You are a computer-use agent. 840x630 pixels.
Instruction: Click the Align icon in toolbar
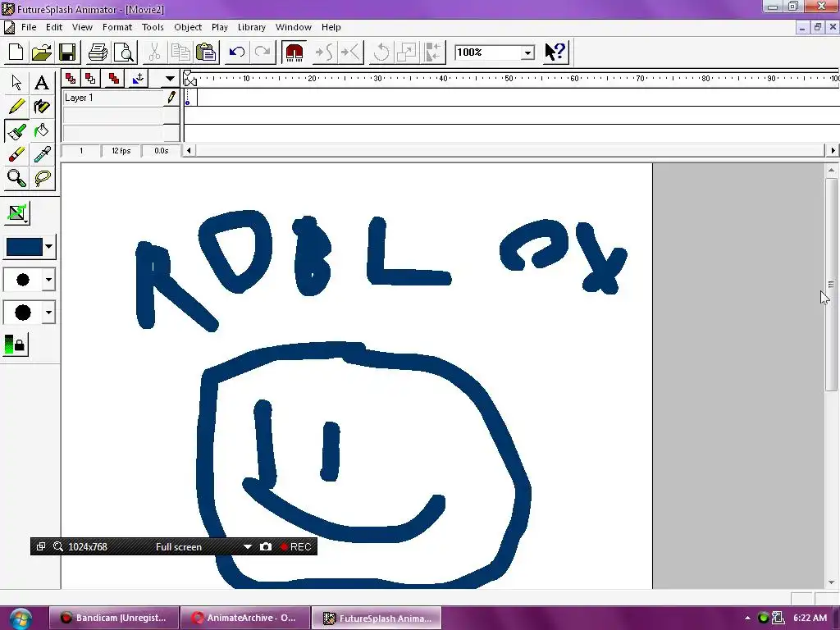(433, 52)
